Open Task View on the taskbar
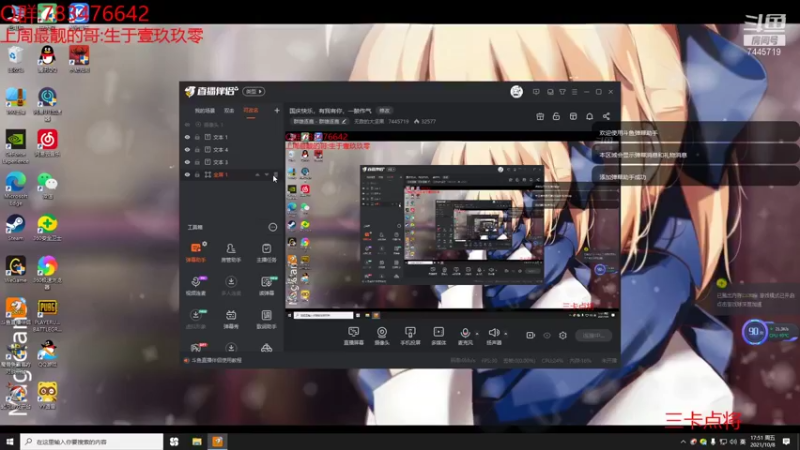The image size is (800, 450). click(x=174, y=441)
